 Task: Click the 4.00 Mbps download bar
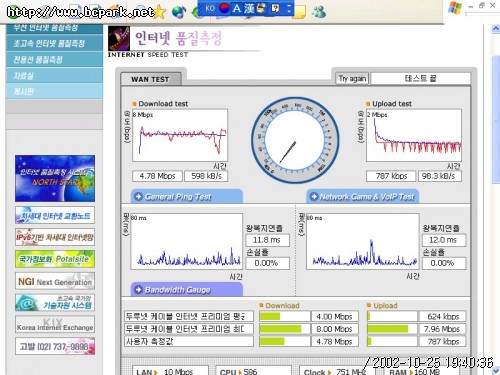point(285,316)
